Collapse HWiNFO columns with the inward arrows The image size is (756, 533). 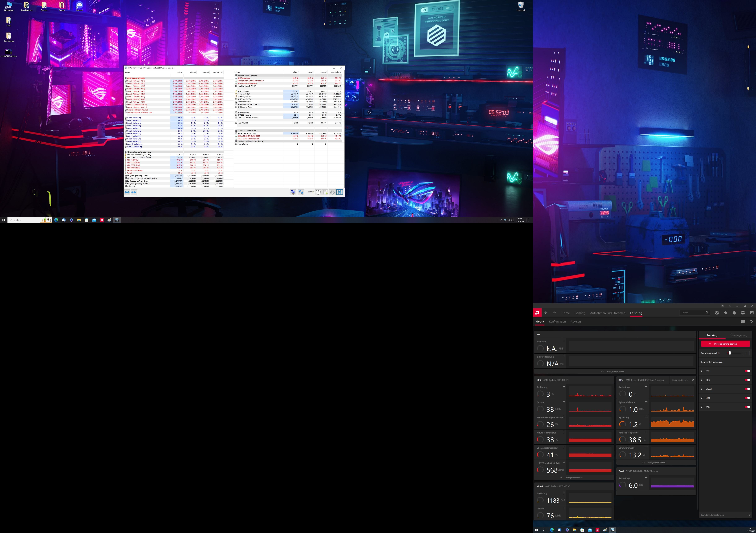pyautogui.click(x=134, y=192)
